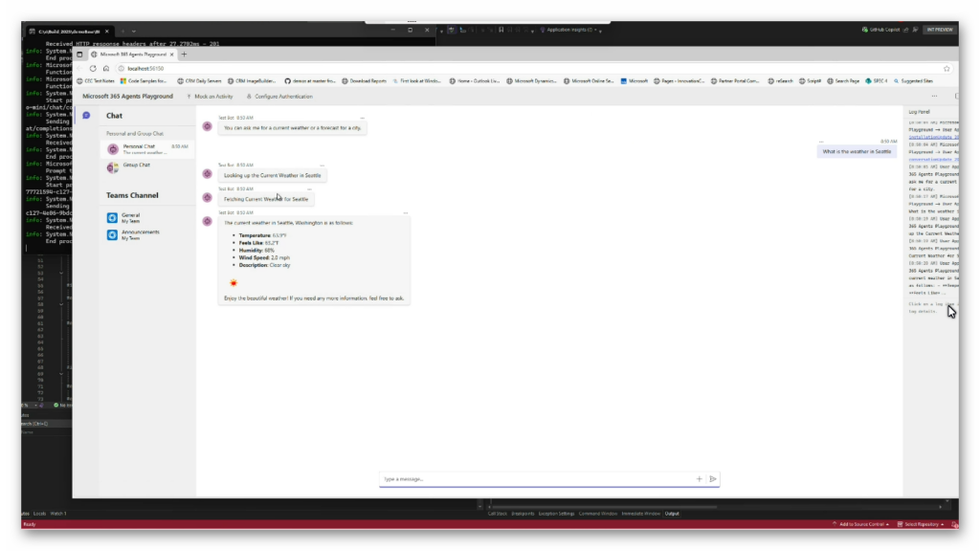Close the Microsoft 365 Agents Playground tab
Viewport: 980px width, 551px height.
tap(172, 55)
